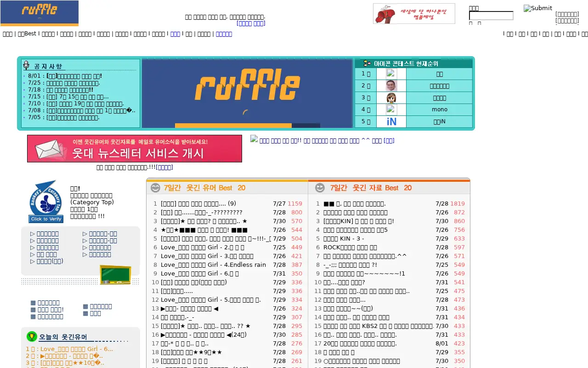Click the smiley icon beside 웃긴 자료 Best 20
This screenshot has height=368, width=588.
[320, 188]
